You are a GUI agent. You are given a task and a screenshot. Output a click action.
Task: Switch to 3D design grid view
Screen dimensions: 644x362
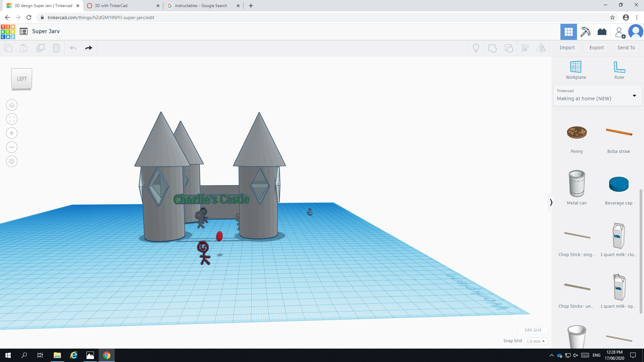[569, 32]
